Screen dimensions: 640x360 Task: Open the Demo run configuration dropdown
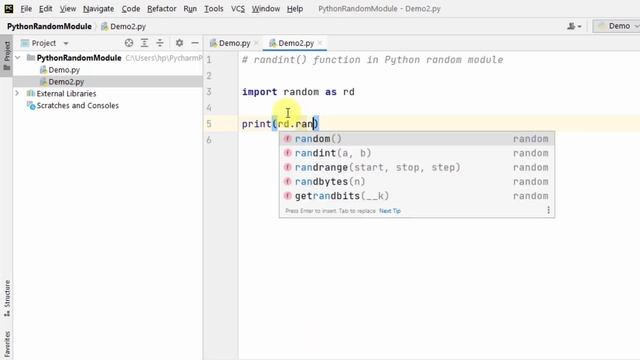click(x=617, y=26)
